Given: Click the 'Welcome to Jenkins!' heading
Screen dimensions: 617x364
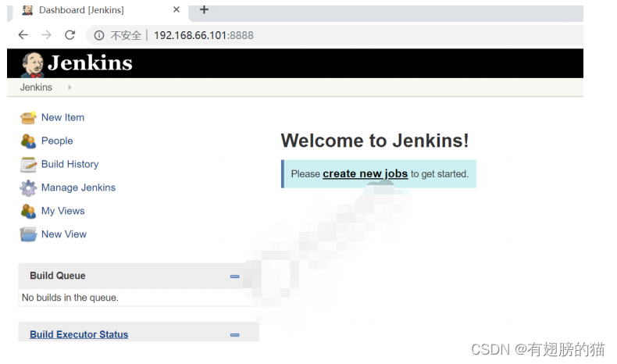Looking at the screenshot, I should [375, 141].
